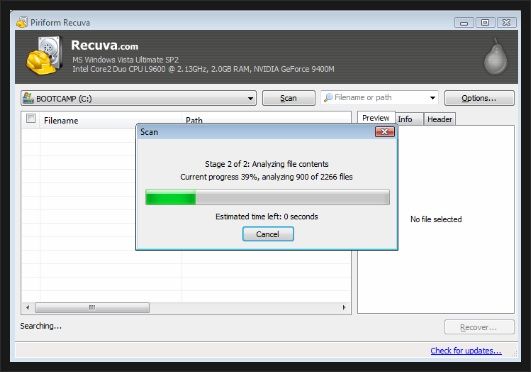This screenshot has height=372, width=531.
Task: Expand the Filename or path filter dropdown
Action: point(432,98)
